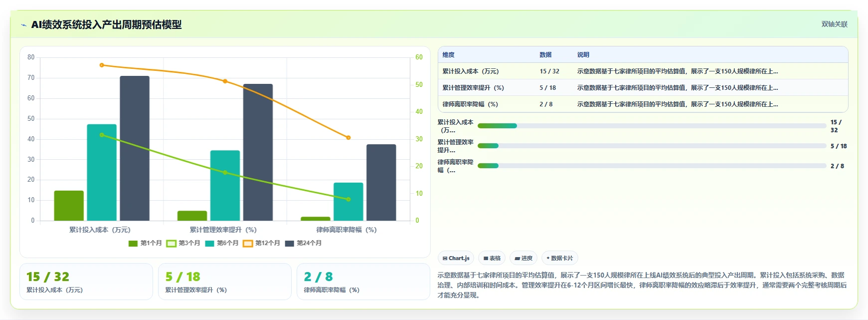Click the green line point above 律师离职率降幅
The image size is (868, 320).
click(348, 199)
